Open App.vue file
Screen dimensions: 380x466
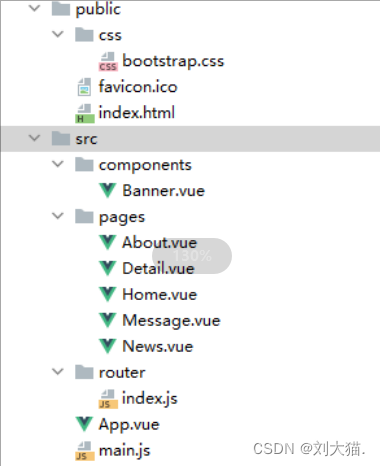129,425
